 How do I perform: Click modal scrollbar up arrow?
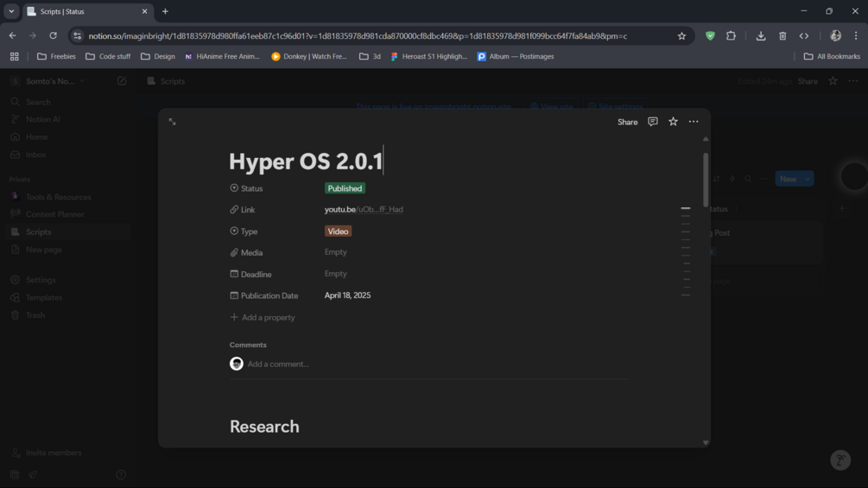706,139
